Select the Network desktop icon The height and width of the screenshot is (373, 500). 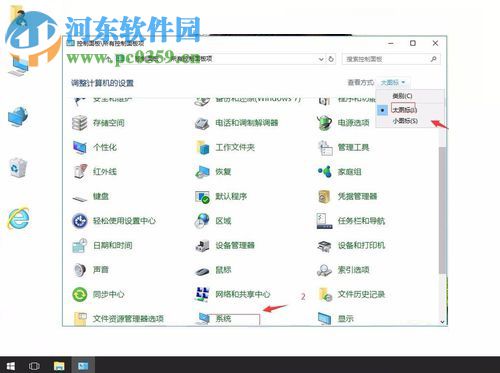[18, 117]
